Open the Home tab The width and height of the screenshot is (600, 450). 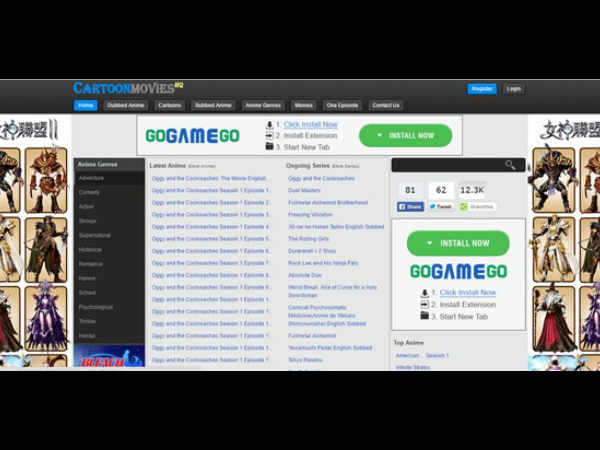click(x=86, y=105)
